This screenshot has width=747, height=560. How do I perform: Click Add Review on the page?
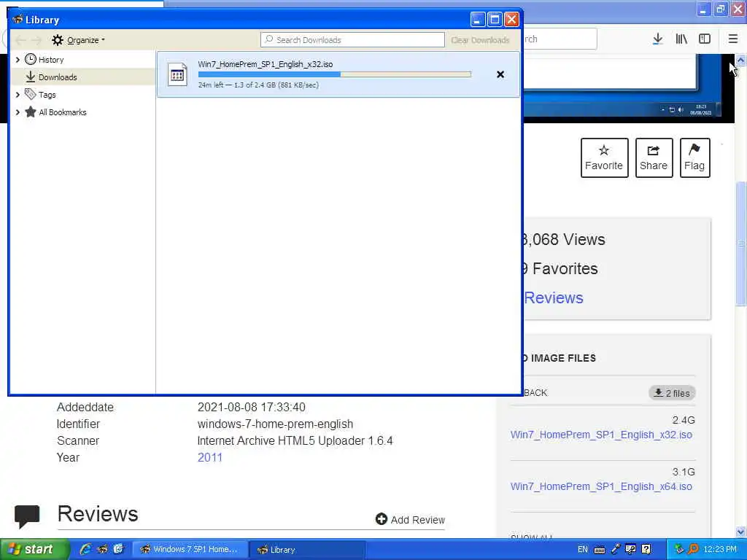click(x=410, y=519)
